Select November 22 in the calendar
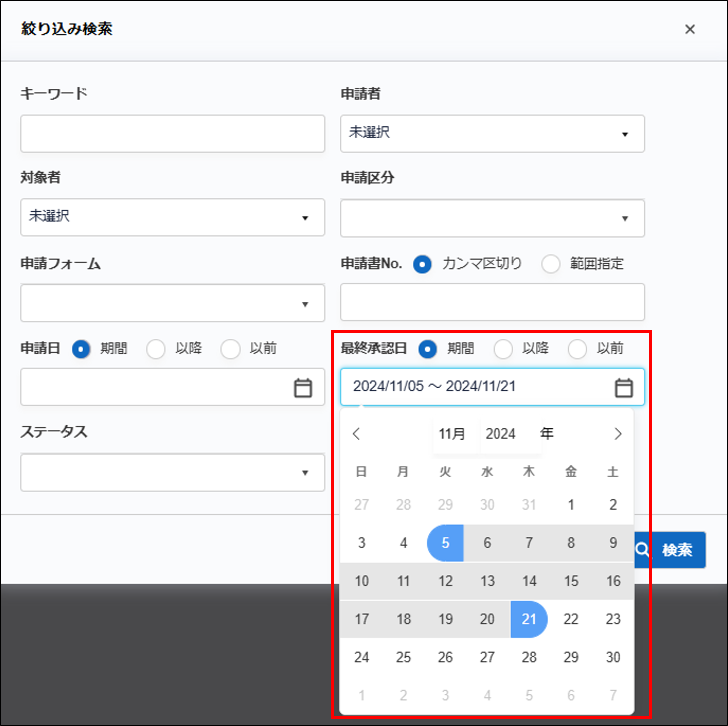Screen dimensions: 728x726 tap(571, 619)
